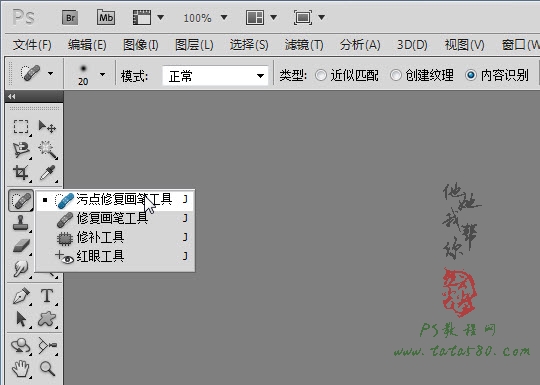Select the Move tool
This screenshot has width=540, height=385.
(47, 127)
